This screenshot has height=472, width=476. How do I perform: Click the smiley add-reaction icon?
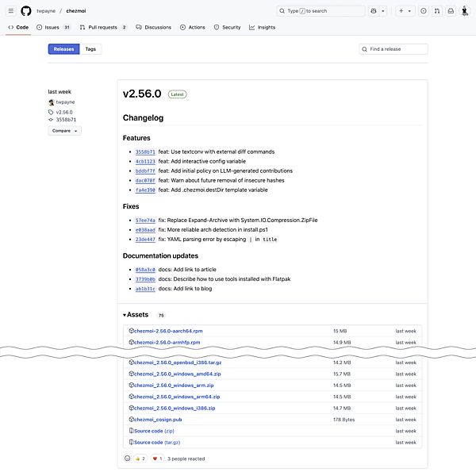[128, 458]
